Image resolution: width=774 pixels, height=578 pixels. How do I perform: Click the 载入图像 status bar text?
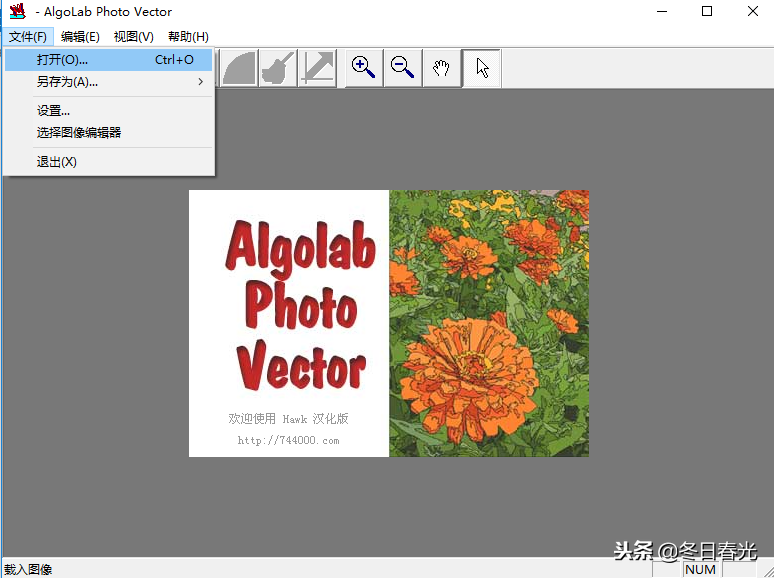[x=28, y=569]
